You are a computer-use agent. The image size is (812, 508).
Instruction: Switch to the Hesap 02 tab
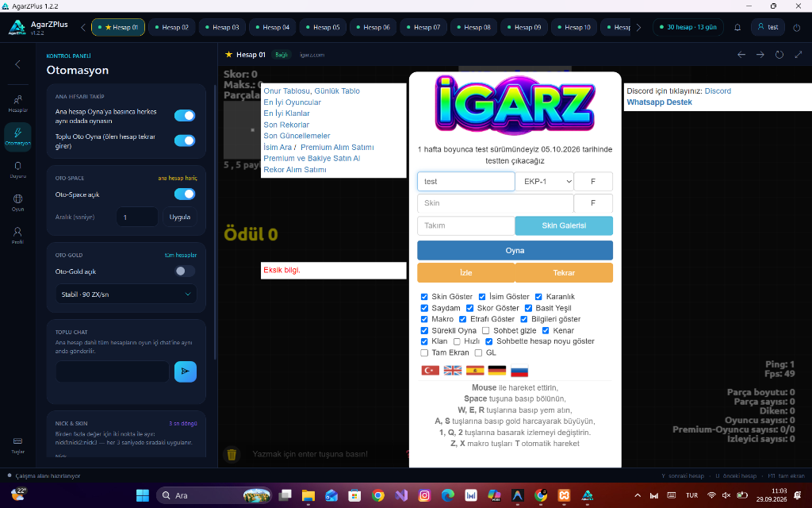point(171,28)
